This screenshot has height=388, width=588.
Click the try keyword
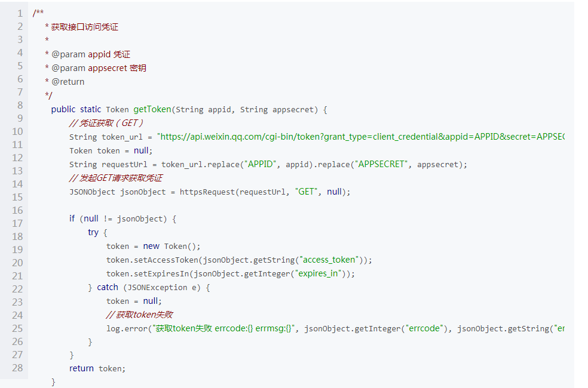pyautogui.click(x=93, y=233)
